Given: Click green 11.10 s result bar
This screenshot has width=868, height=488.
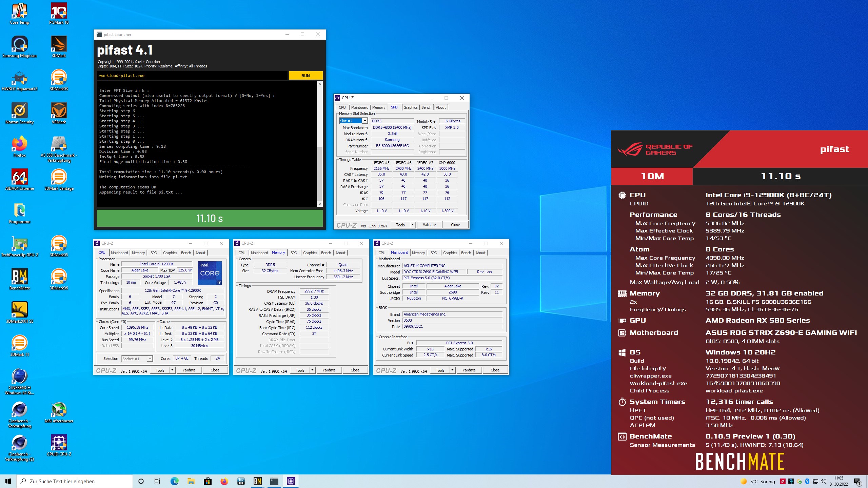Looking at the screenshot, I should (210, 218).
